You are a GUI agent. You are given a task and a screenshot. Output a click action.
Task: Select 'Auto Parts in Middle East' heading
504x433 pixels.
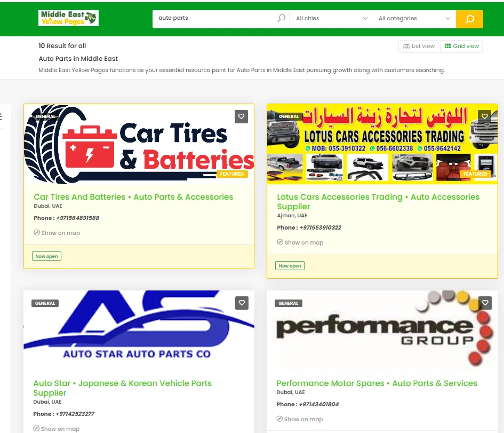point(78,59)
